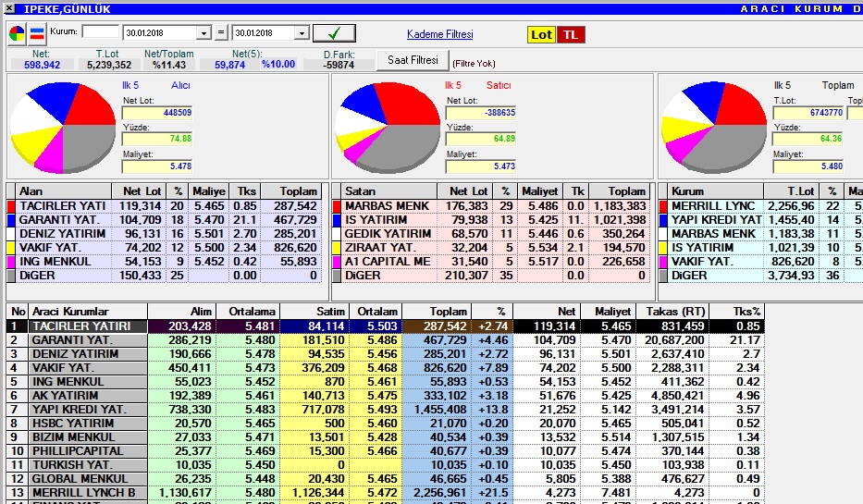Click the Toplam pie chart

point(714,129)
